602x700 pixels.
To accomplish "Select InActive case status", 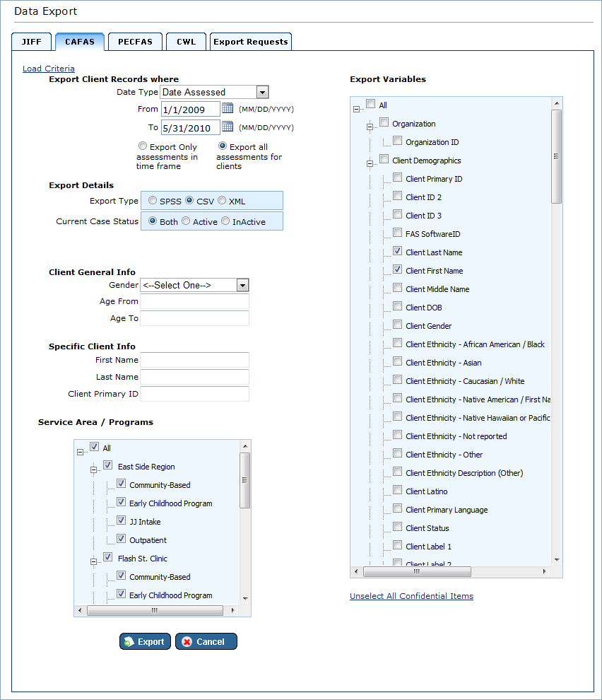I will point(225,221).
